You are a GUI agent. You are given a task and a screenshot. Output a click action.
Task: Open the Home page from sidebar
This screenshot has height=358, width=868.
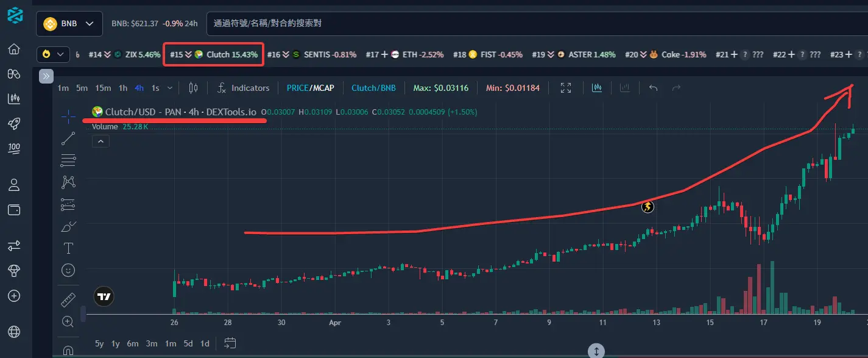pyautogui.click(x=14, y=49)
